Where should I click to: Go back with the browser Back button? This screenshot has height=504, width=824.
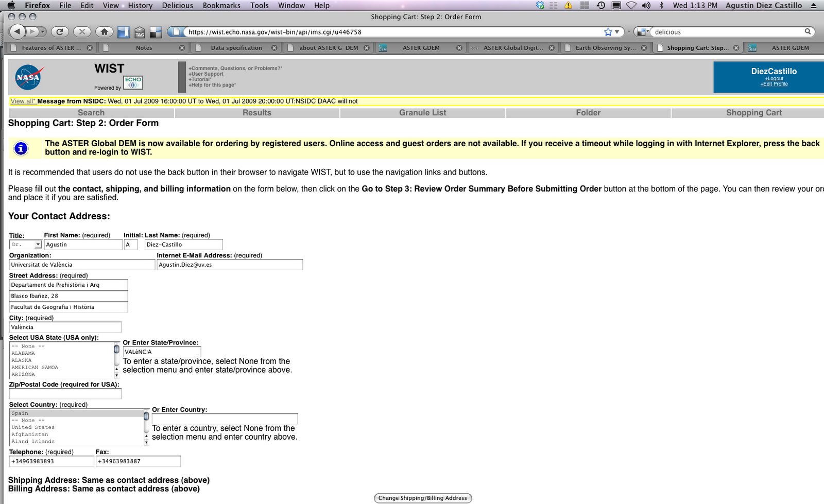[18, 32]
